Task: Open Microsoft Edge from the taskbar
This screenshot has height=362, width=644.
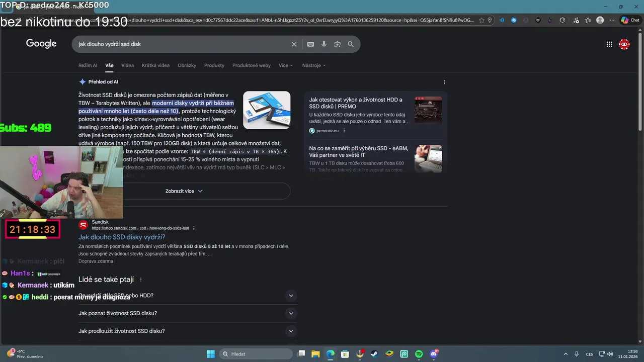Action: pos(330,354)
